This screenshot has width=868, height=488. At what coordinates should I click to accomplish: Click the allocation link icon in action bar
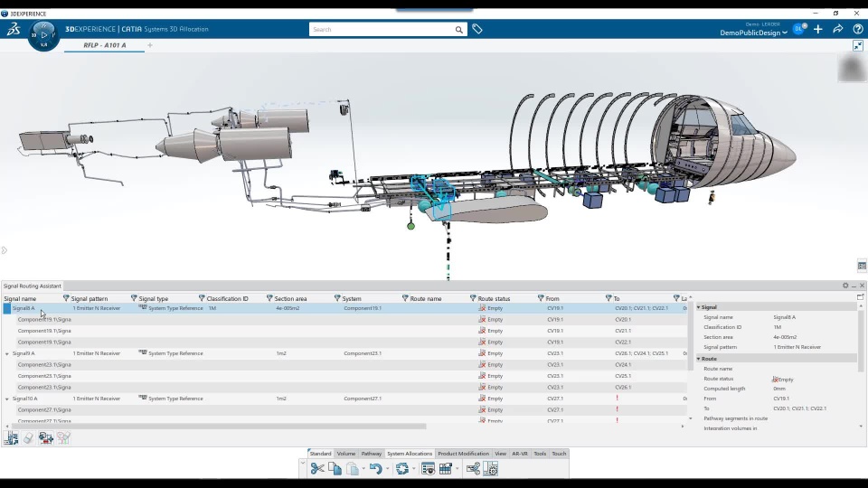(473, 469)
